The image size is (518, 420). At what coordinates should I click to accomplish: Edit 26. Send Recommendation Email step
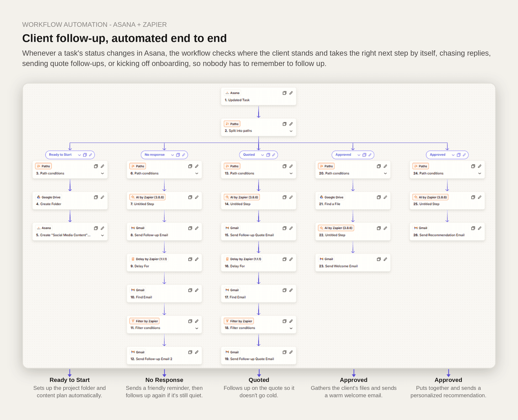pyautogui.click(x=480, y=228)
